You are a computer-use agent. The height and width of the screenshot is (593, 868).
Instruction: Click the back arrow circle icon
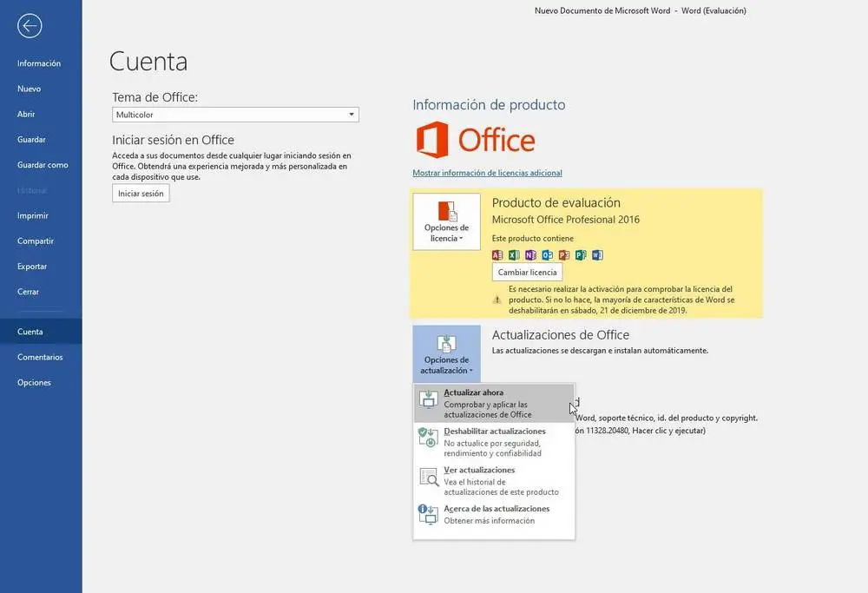tap(30, 25)
